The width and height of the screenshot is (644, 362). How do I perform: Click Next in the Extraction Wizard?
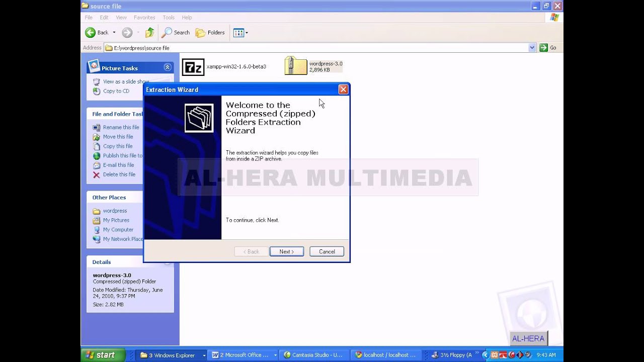[287, 251]
